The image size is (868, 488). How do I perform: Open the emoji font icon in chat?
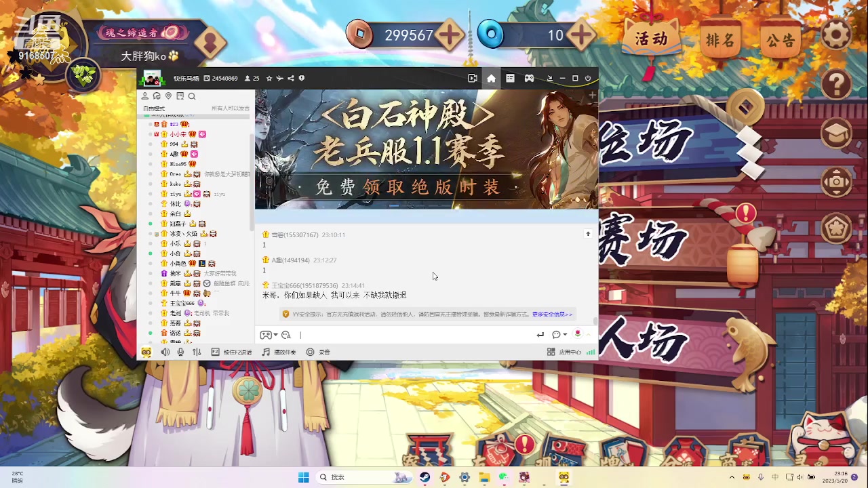click(x=286, y=335)
